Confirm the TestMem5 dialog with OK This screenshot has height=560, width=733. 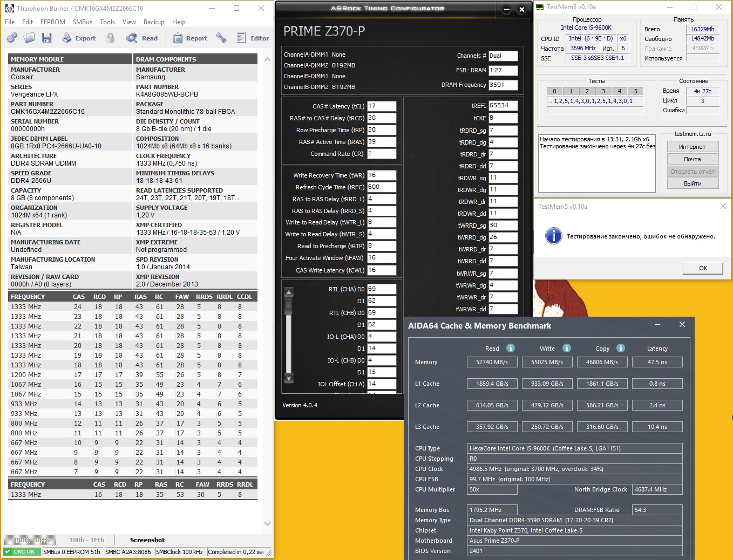pos(703,268)
